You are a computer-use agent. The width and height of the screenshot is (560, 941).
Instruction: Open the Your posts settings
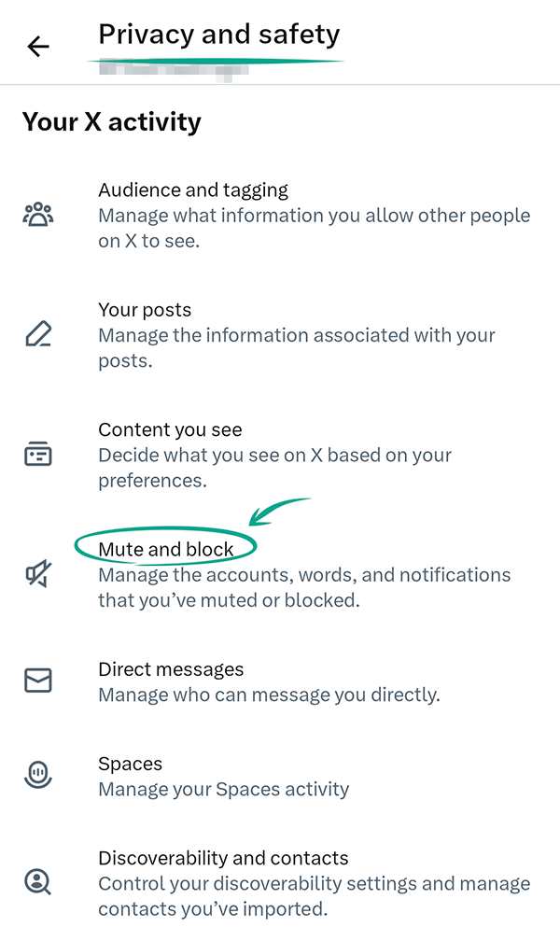(145, 310)
